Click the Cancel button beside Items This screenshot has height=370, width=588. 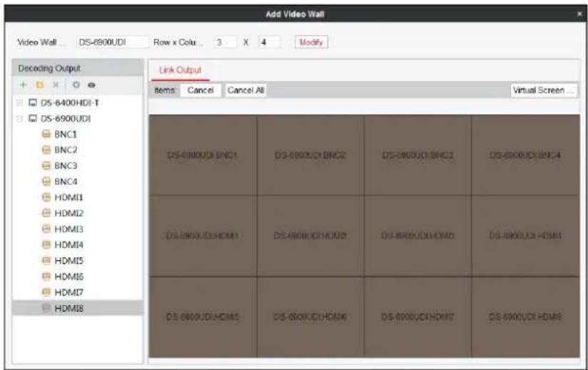click(x=201, y=91)
